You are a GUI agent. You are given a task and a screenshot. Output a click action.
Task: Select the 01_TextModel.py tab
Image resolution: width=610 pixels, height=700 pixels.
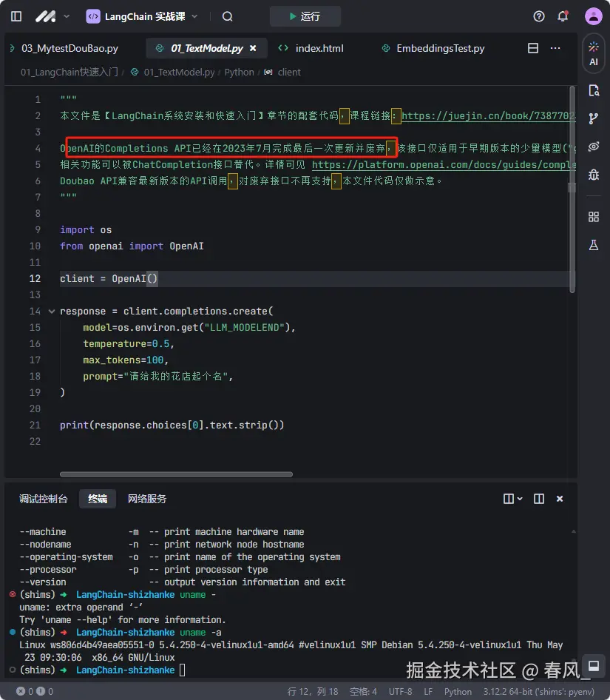[x=206, y=48]
